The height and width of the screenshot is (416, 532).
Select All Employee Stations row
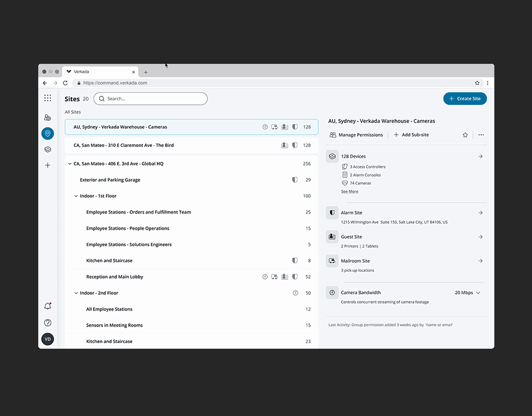click(192, 309)
